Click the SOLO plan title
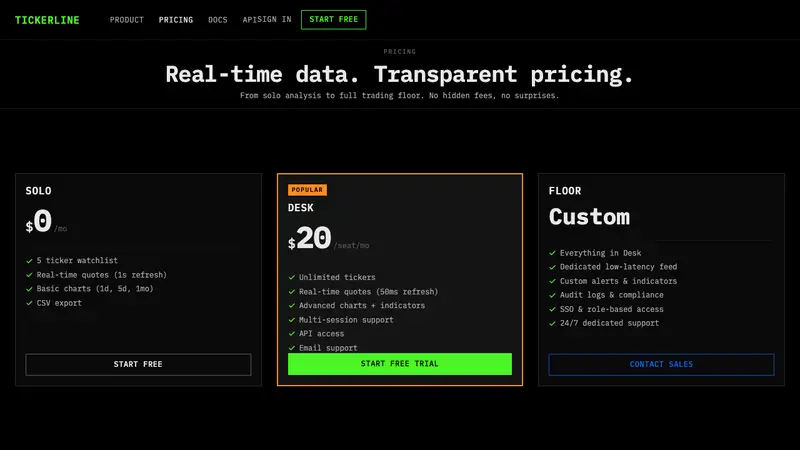Viewport: 800px width, 450px height. (38, 191)
